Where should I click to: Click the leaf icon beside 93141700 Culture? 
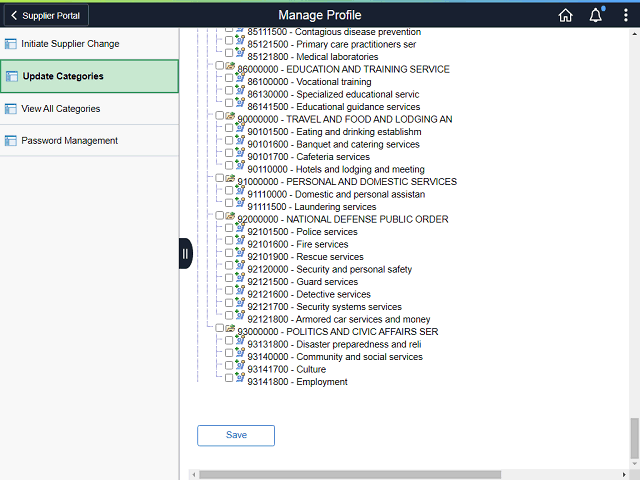pos(240,365)
